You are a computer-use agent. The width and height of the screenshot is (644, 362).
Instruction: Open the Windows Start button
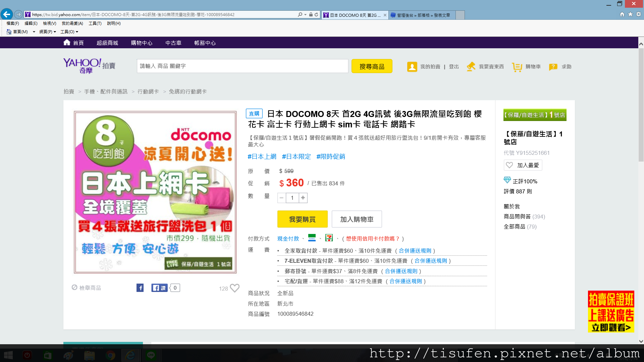click(8, 355)
